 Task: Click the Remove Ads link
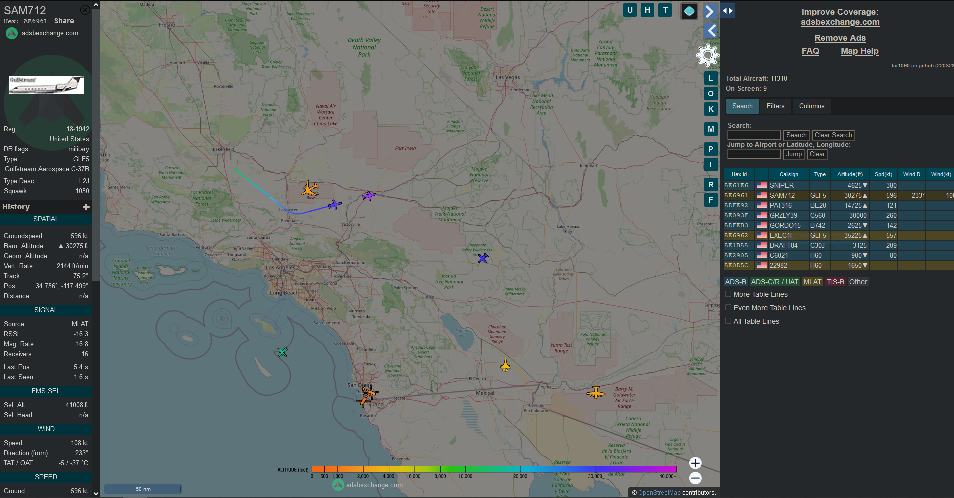tap(840, 38)
